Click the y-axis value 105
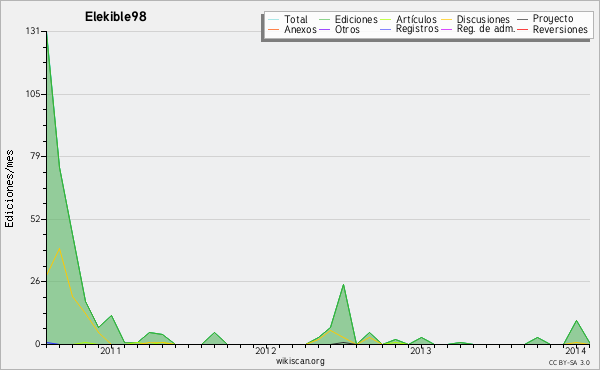Screen dimensions: 600x370 pos(33,94)
